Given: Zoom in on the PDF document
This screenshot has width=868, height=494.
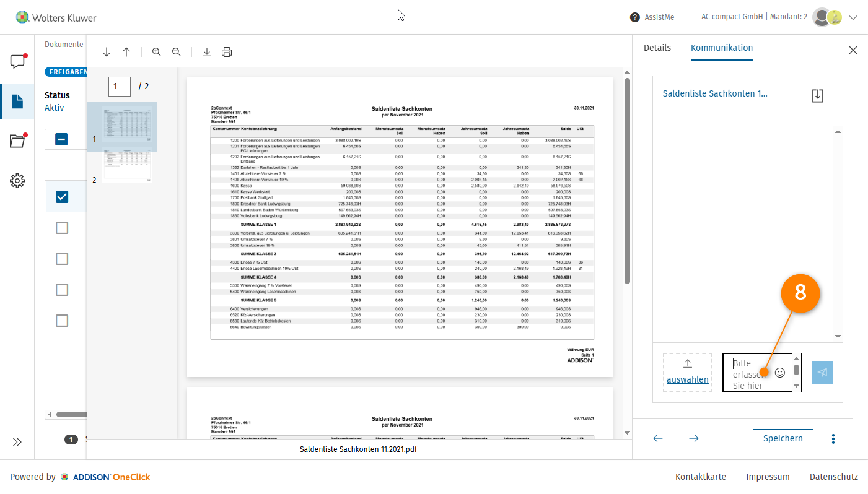Looking at the screenshot, I should (x=157, y=52).
